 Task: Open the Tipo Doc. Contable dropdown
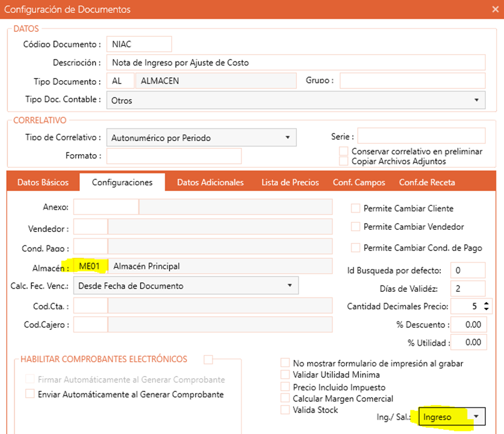tap(476, 100)
